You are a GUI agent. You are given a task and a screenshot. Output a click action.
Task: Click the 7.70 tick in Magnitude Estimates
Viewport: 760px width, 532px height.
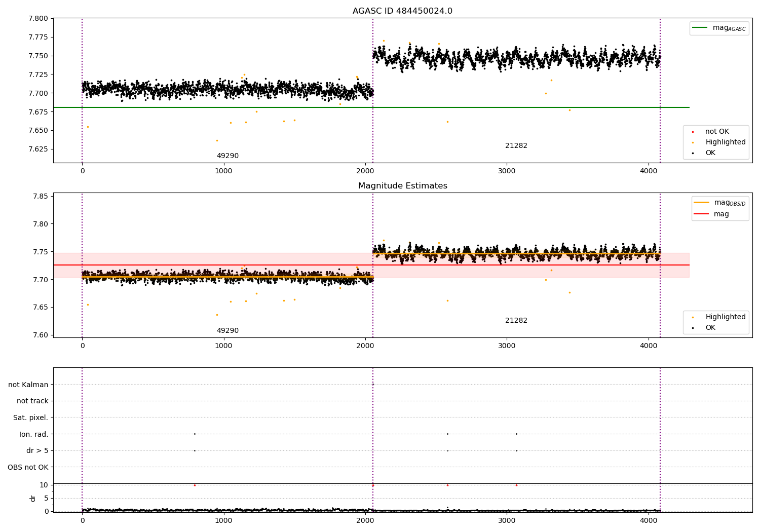point(40,280)
